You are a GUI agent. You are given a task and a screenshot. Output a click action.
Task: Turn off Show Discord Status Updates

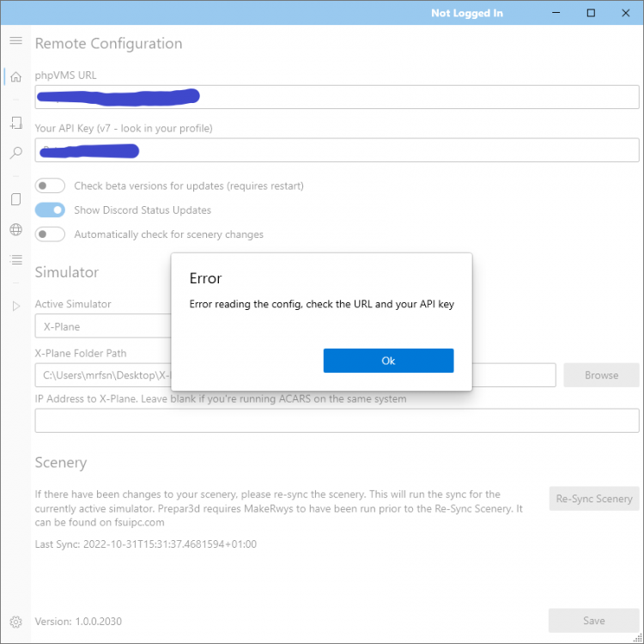[51, 210]
